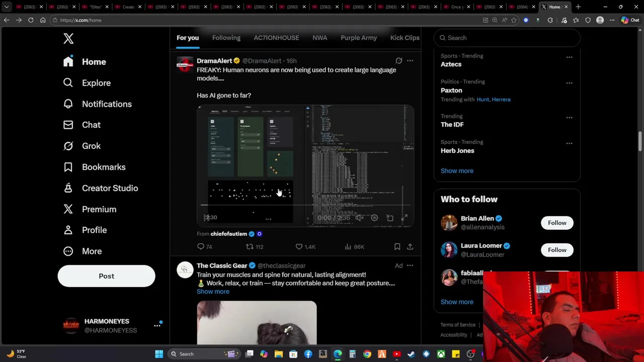Viewport: 644px width, 362px height.
Task: Switch to the Purple Army tab
Action: [359, 38]
